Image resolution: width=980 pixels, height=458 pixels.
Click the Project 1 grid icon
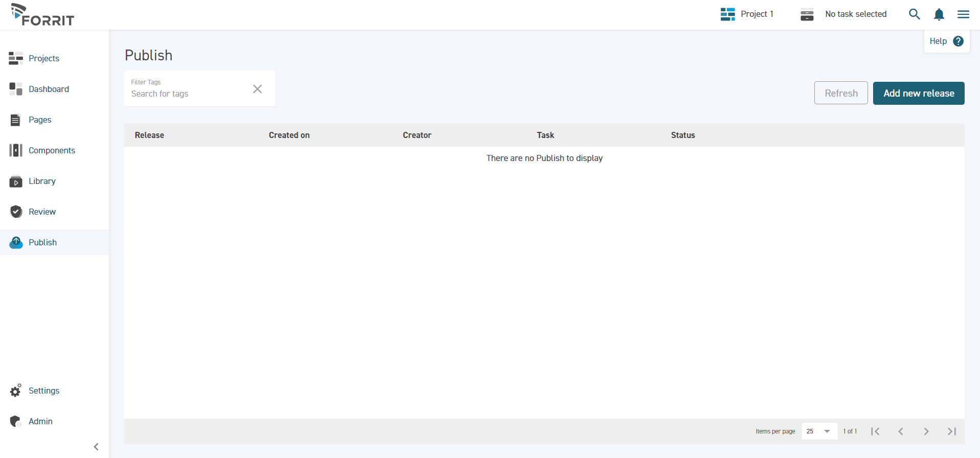click(727, 14)
